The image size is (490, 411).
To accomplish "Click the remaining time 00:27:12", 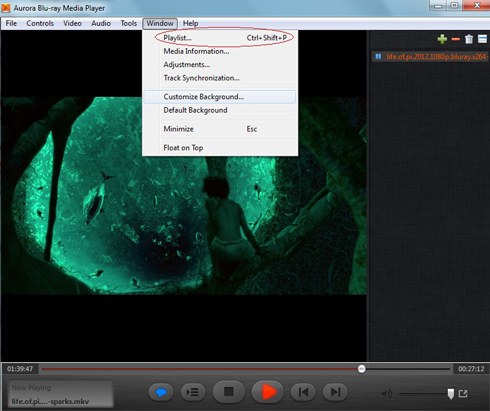I will 471,369.
